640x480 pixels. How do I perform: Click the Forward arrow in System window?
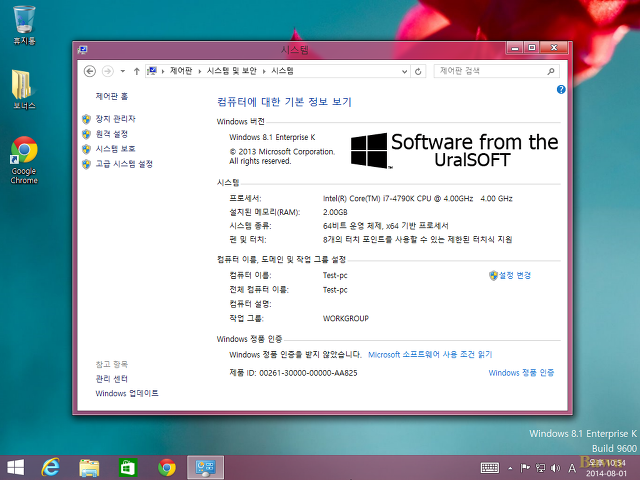[x=107, y=71]
